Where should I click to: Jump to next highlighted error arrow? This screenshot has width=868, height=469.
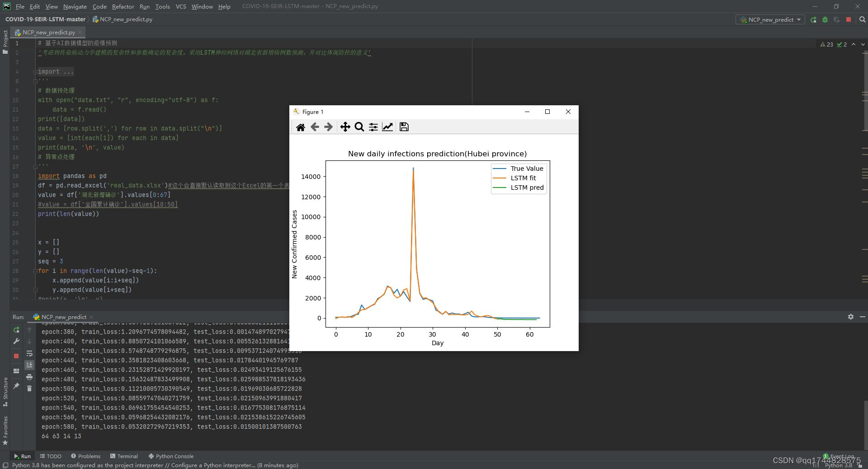click(863, 44)
